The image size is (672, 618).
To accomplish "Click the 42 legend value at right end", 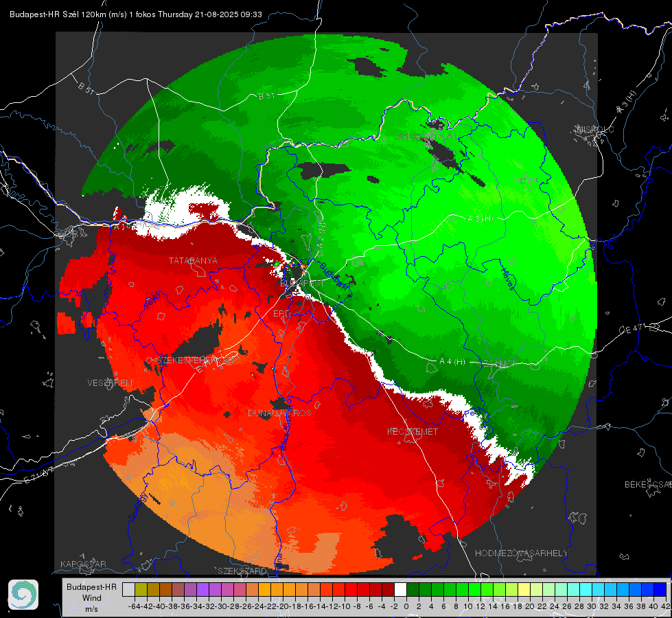I will (x=666, y=606).
